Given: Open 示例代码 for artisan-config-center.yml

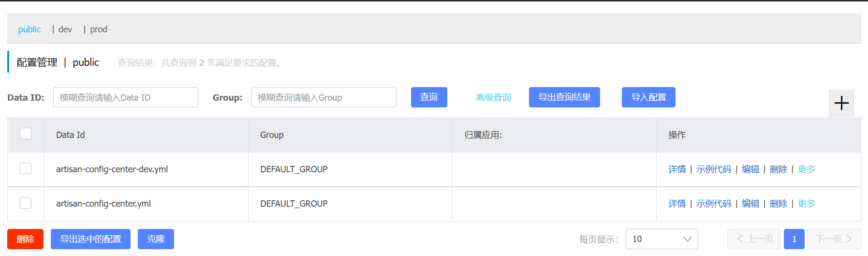Looking at the screenshot, I should click(714, 204).
